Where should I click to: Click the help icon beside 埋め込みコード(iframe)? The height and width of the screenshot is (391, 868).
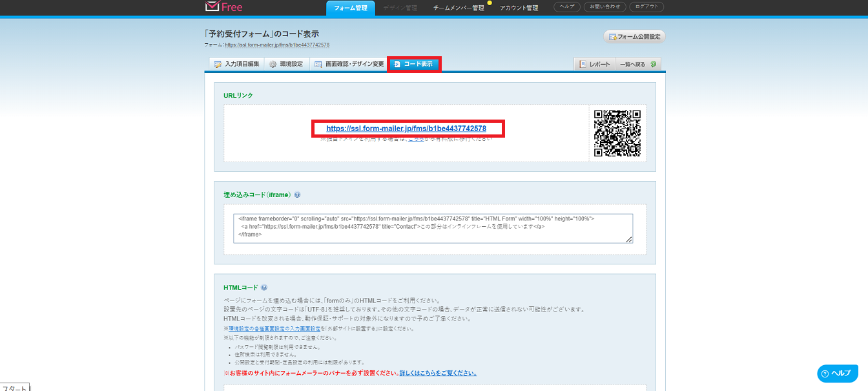point(297,195)
